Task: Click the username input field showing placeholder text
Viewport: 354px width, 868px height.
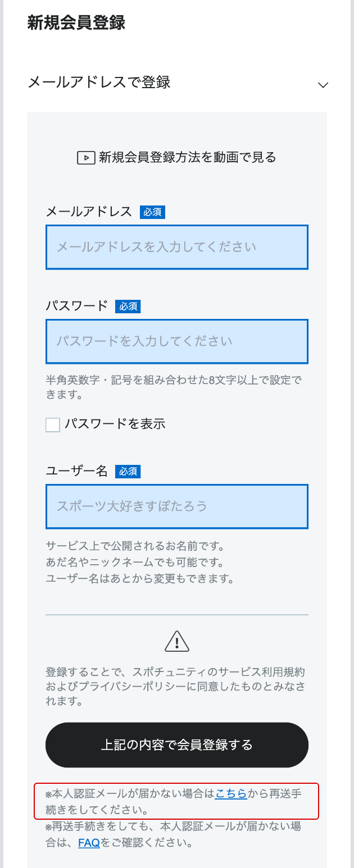Action: (x=177, y=506)
